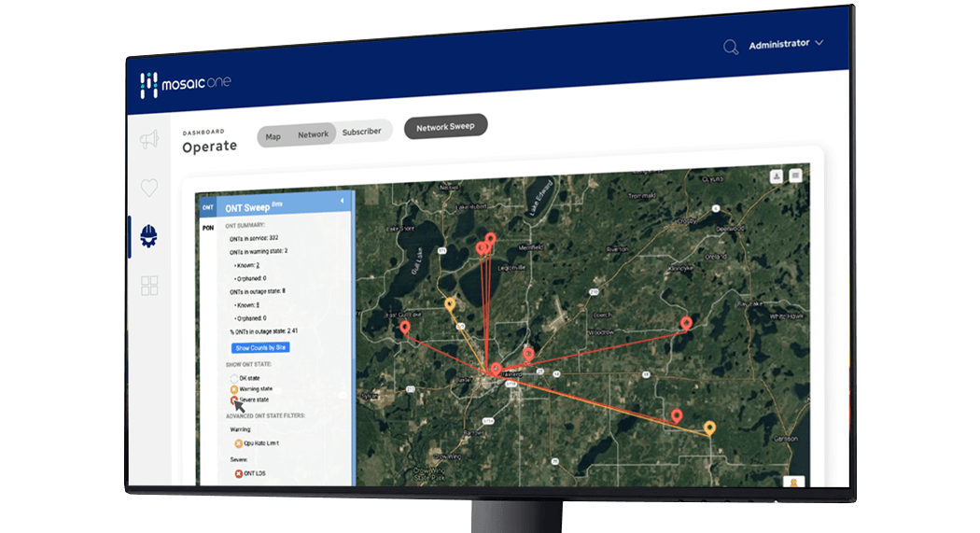Open the heart icon in sidebar
This screenshot has width=980, height=533.
click(x=149, y=188)
